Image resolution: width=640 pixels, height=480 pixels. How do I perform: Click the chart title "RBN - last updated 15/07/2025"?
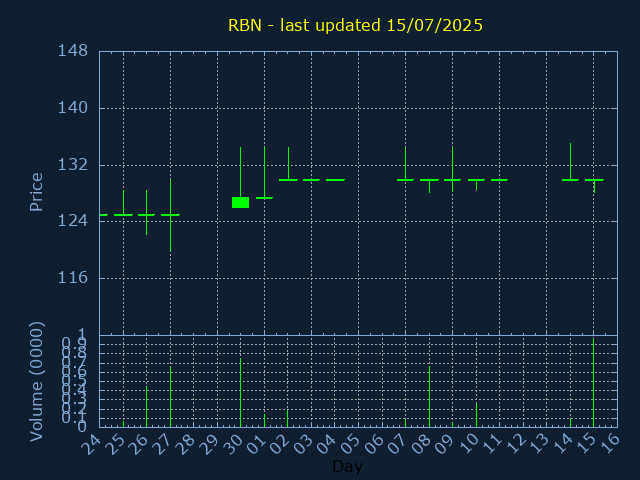click(355, 25)
